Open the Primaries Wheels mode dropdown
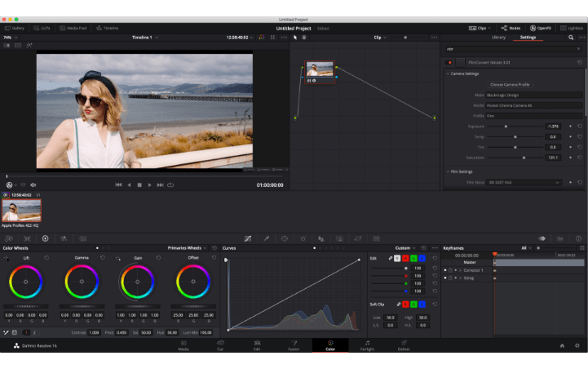 tap(187, 248)
